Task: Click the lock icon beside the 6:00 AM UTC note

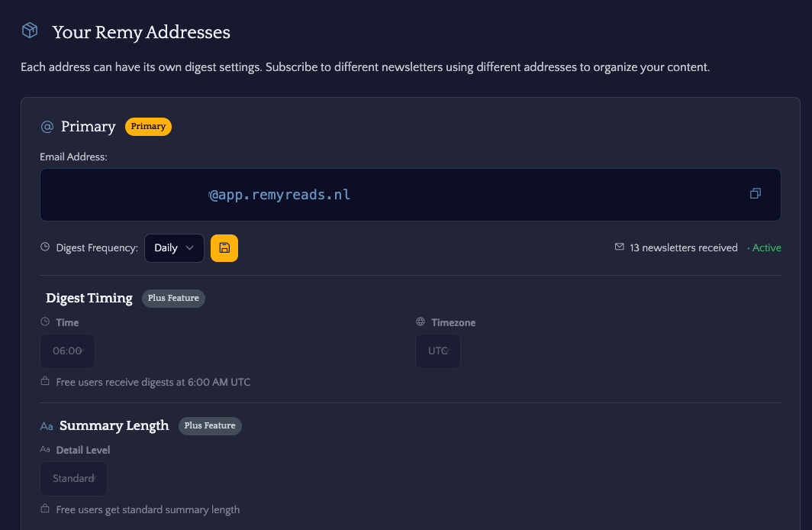Action: click(x=46, y=382)
